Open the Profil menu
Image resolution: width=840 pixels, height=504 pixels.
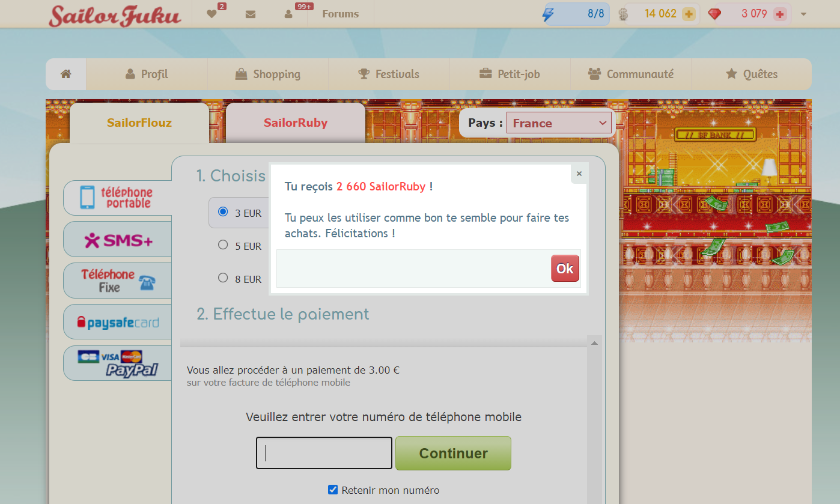click(x=147, y=74)
